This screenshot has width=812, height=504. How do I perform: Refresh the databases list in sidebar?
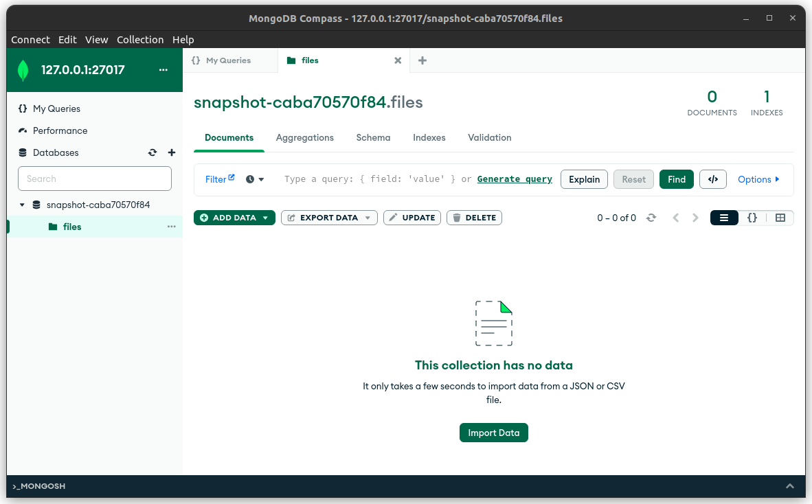point(153,152)
